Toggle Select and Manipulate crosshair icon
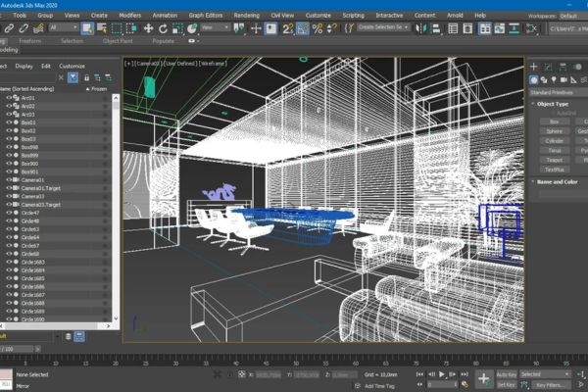 [x=256, y=28]
